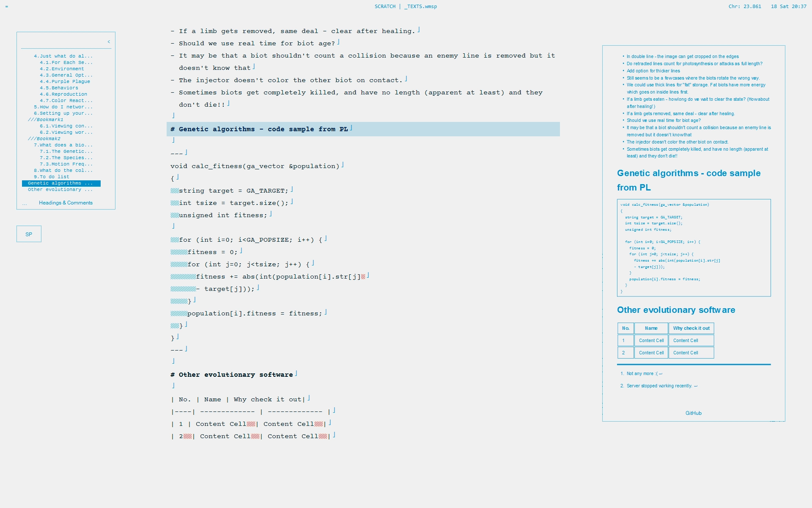Click Content Cell in row 1 of preview table
The width and height of the screenshot is (812, 508).
(x=651, y=340)
